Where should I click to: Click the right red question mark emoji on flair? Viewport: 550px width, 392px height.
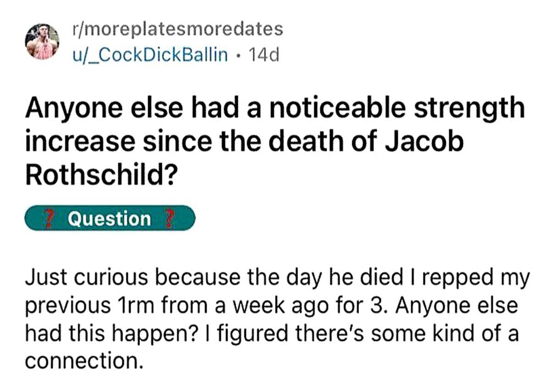170,219
